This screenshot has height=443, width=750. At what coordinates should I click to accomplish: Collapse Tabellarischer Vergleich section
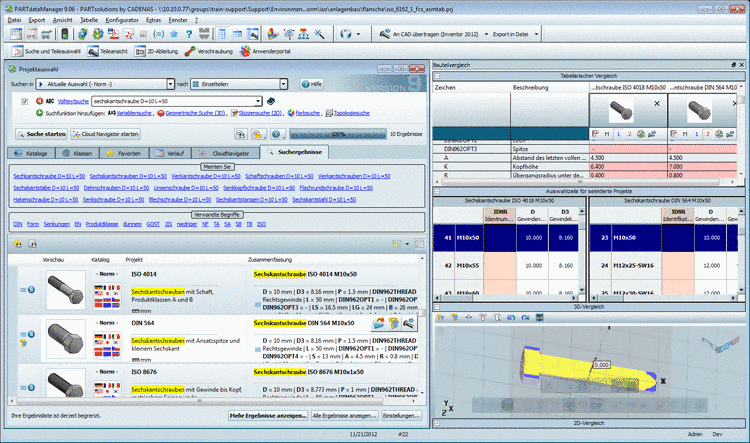click(437, 76)
